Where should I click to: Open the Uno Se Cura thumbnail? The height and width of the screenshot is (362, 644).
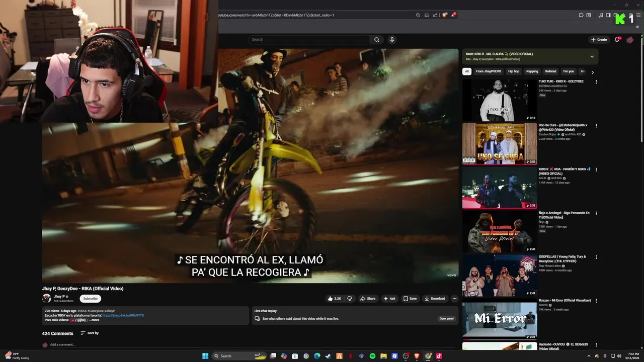tap(500, 144)
